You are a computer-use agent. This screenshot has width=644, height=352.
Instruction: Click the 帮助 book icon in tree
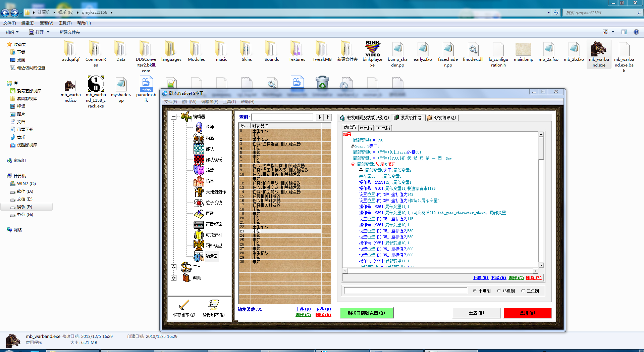(x=186, y=278)
